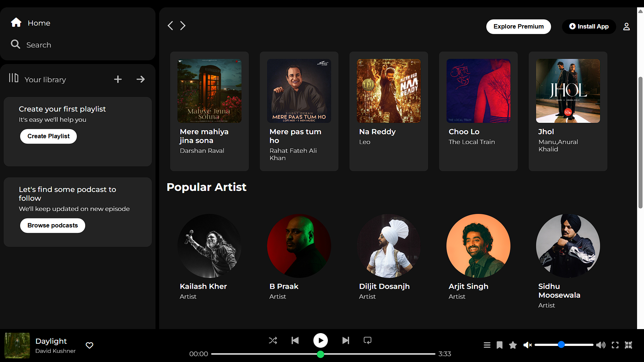Click the star icon in player bar
Image resolution: width=644 pixels, height=362 pixels.
point(513,345)
